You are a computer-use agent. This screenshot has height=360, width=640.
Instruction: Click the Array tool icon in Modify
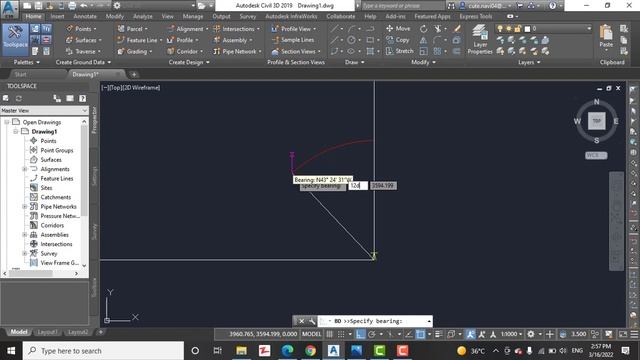click(x=438, y=51)
